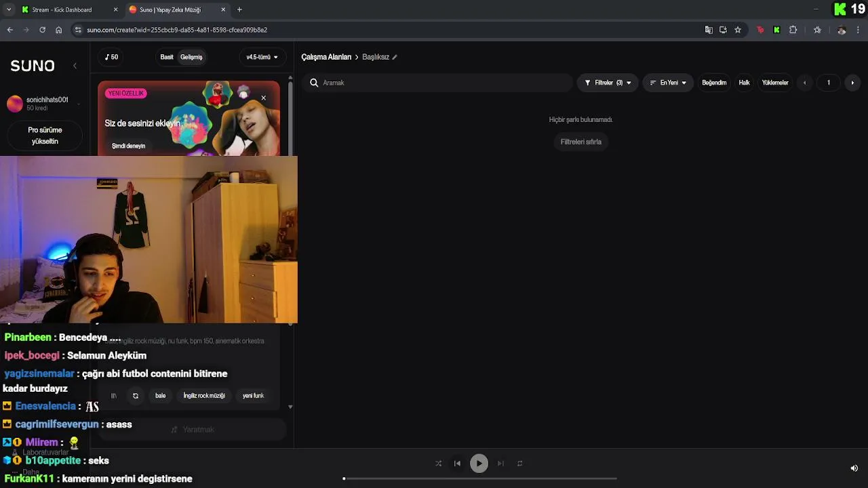This screenshot has width=868, height=488.
Task: Add the İngiliz rock müziği style tag
Action: tap(204, 396)
